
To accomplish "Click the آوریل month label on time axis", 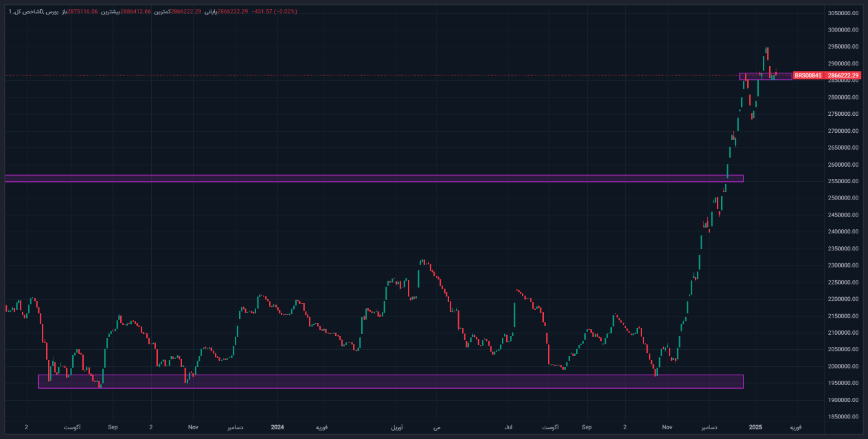I will pos(396,427).
